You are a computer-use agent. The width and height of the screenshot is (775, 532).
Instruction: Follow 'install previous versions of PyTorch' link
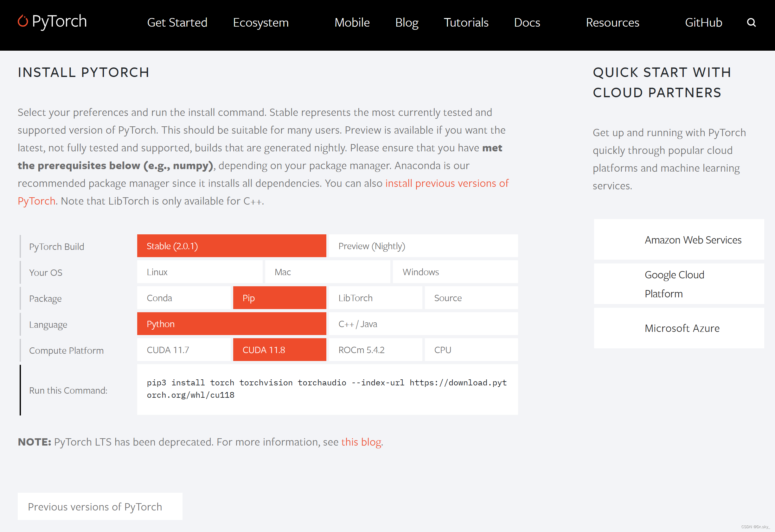[x=446, y=183]
